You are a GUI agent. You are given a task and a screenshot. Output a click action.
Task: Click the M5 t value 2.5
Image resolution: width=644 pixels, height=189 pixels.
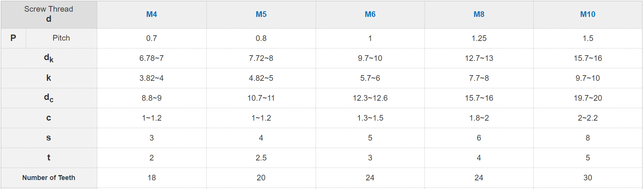pyautogui.click(x=261, y=158)
